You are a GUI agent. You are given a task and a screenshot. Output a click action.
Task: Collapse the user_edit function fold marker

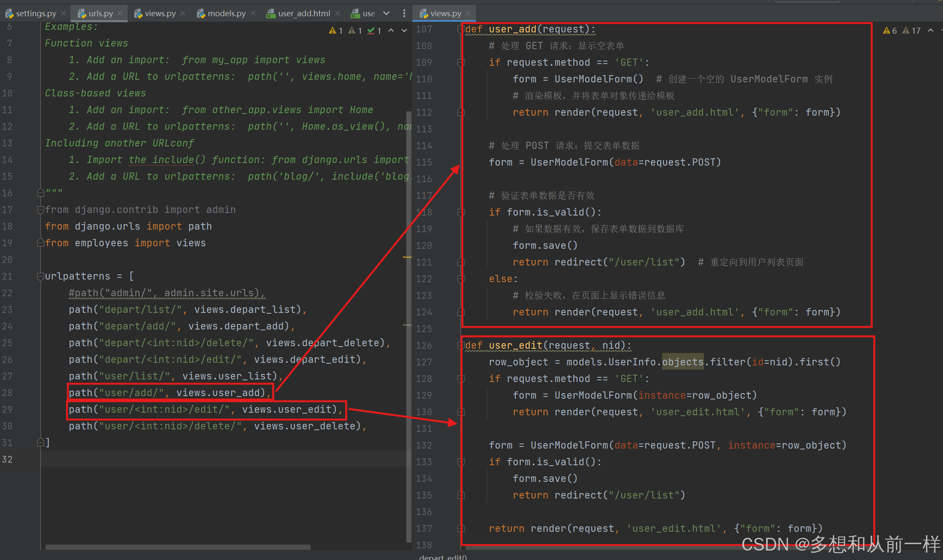point(461,345)
